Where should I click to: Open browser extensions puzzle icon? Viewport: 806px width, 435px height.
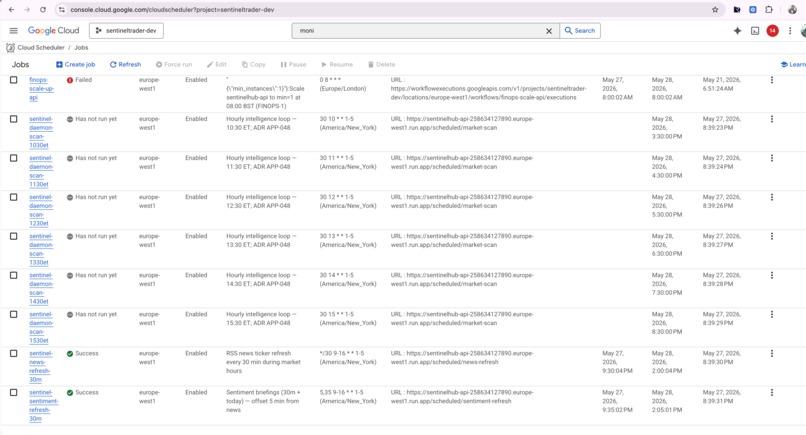click(768, 10)
